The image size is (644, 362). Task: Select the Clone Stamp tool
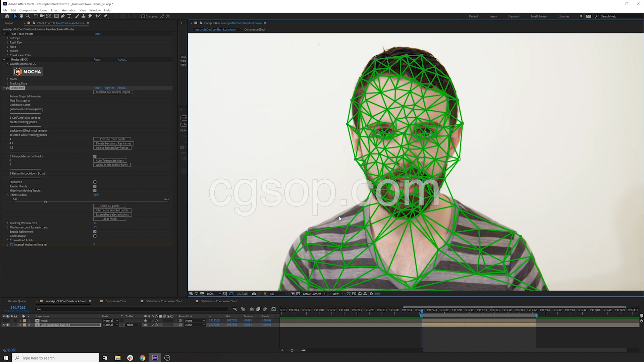point(84,16)
